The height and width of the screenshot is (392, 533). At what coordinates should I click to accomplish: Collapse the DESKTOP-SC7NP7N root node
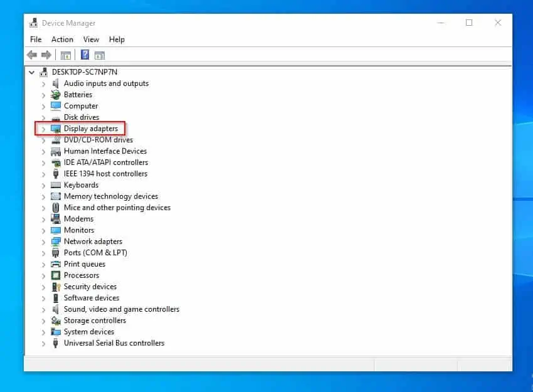point(31,72)
